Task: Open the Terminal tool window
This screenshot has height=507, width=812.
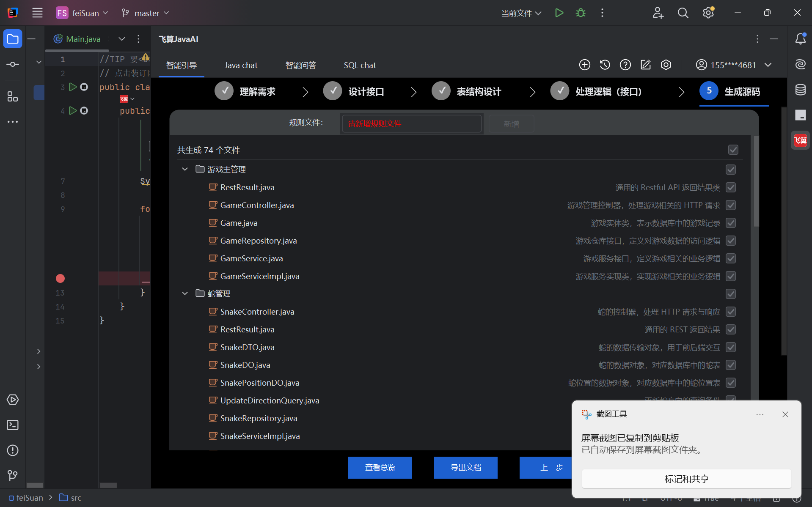Action: pos(13,425)
